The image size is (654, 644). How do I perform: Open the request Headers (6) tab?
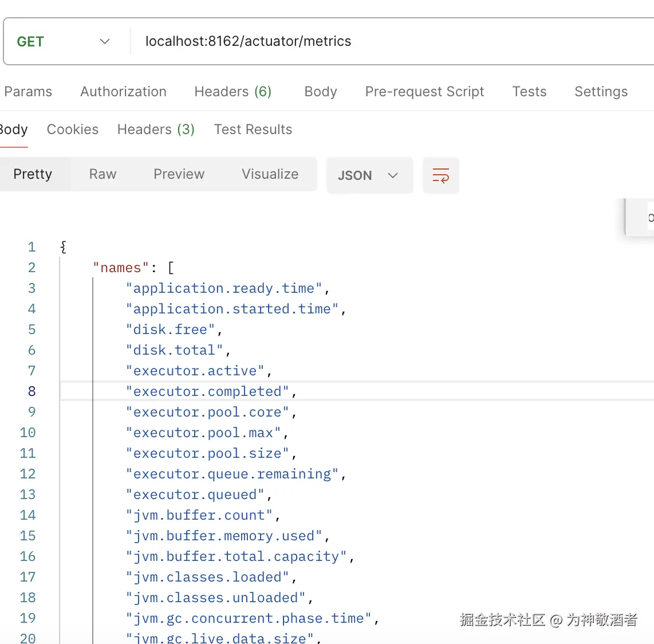pyautogui.click(x=233, y=92)
